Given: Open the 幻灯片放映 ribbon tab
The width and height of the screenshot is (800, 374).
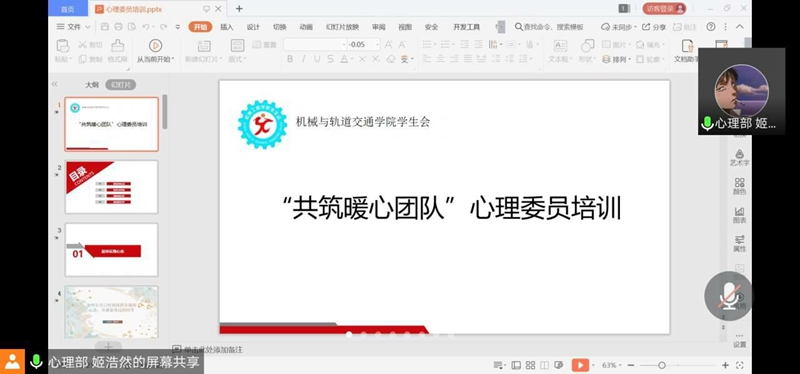Looking at the screenshot, I should [x=342, y=27].
